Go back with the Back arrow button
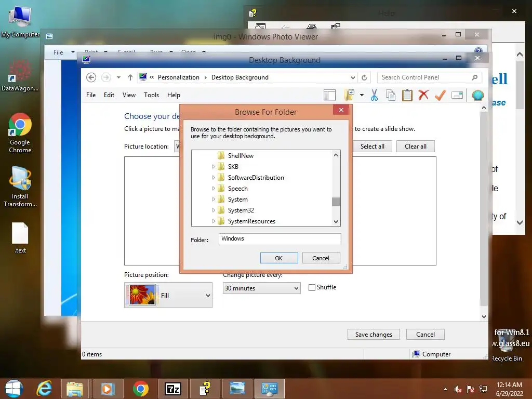 (91, 77)
